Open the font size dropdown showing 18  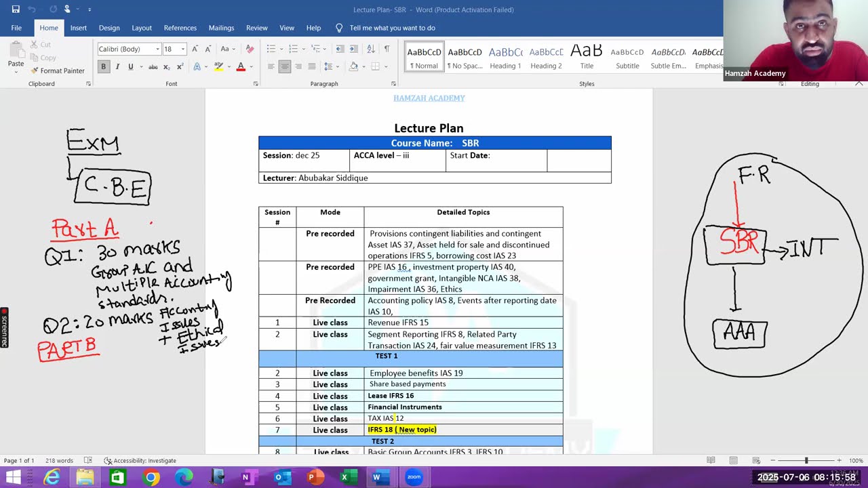[x=182, y=49]
